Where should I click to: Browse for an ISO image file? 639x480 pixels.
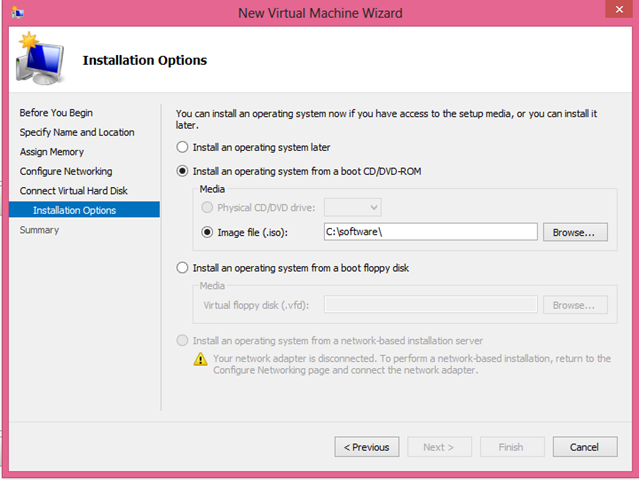pyautogui.click(x=575, y=232)
